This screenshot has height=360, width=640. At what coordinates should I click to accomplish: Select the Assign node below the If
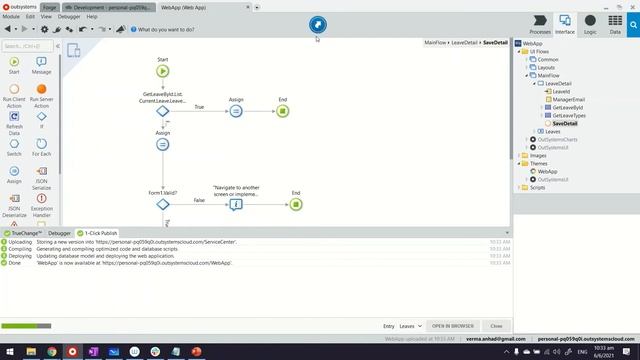pos(162,144)
